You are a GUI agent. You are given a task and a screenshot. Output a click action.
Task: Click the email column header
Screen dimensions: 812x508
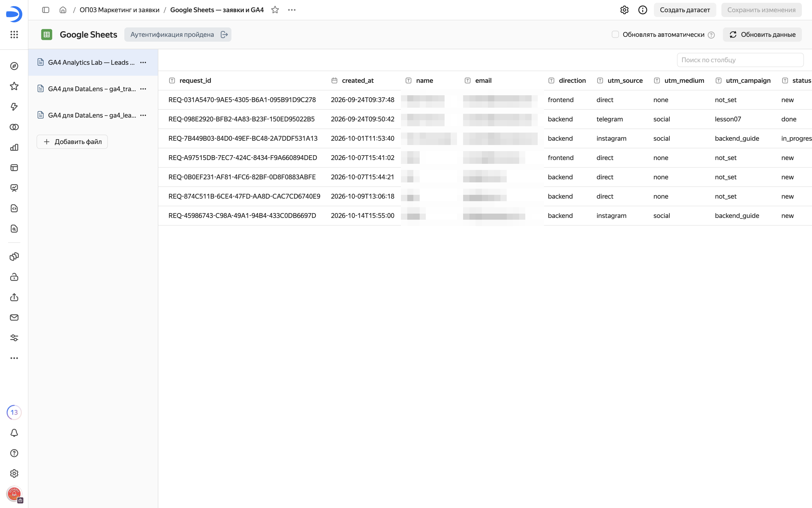click(x=483, y=80)
